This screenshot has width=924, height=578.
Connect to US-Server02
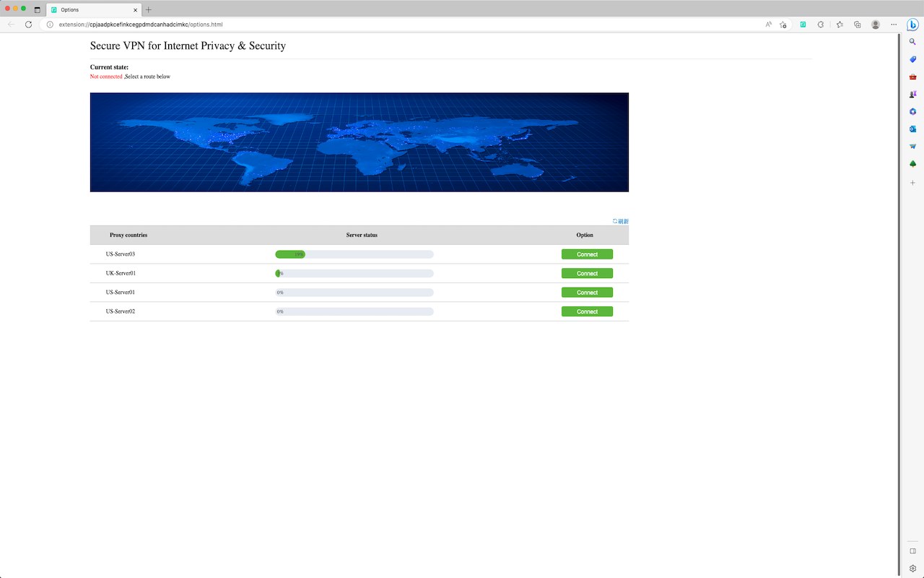(x=587, y=311)
